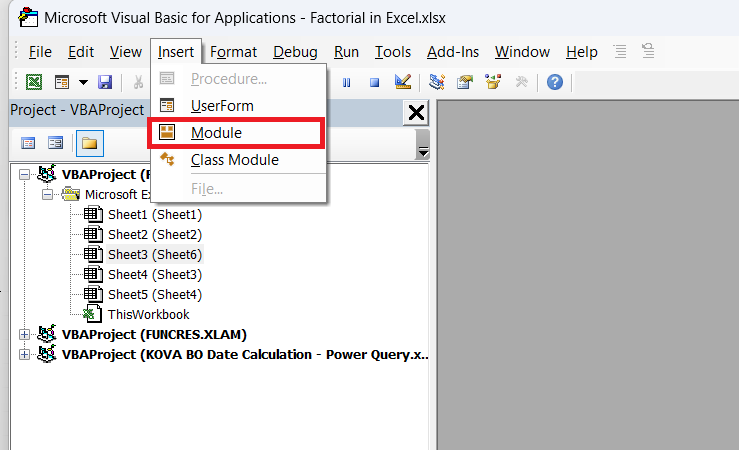Select Sheet5 (Sheet4) in the project tree
The image size is (739, 450).
pyautogui.click(x=155, y=295)
